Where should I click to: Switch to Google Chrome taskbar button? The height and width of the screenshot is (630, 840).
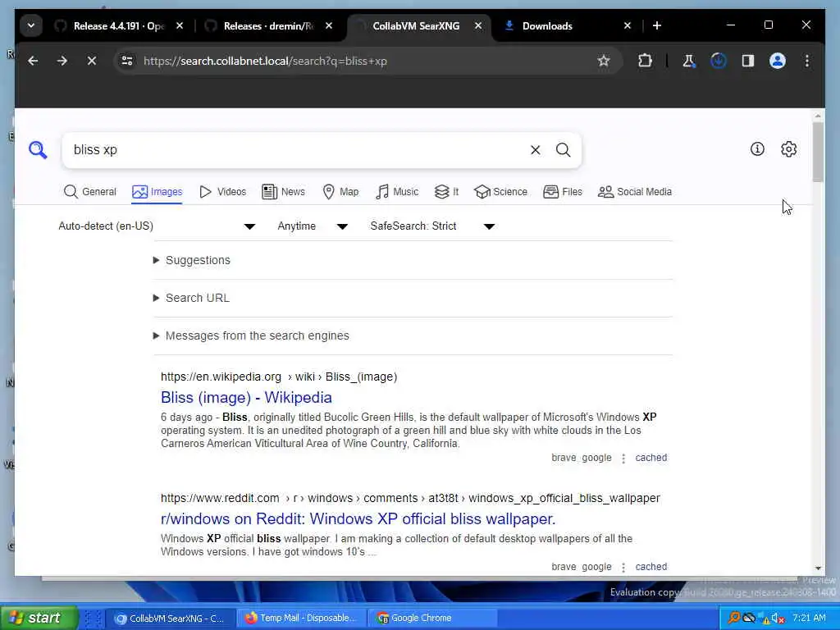(434, 619)
